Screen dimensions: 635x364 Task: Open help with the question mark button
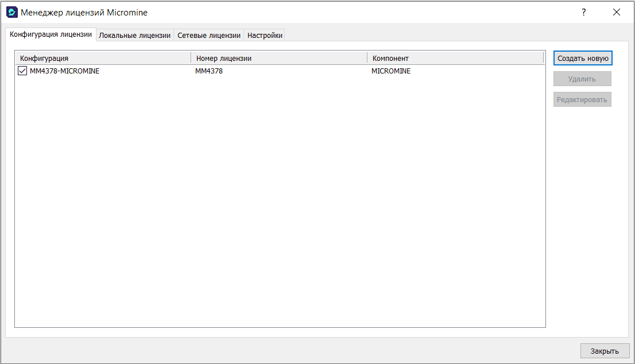583,12
